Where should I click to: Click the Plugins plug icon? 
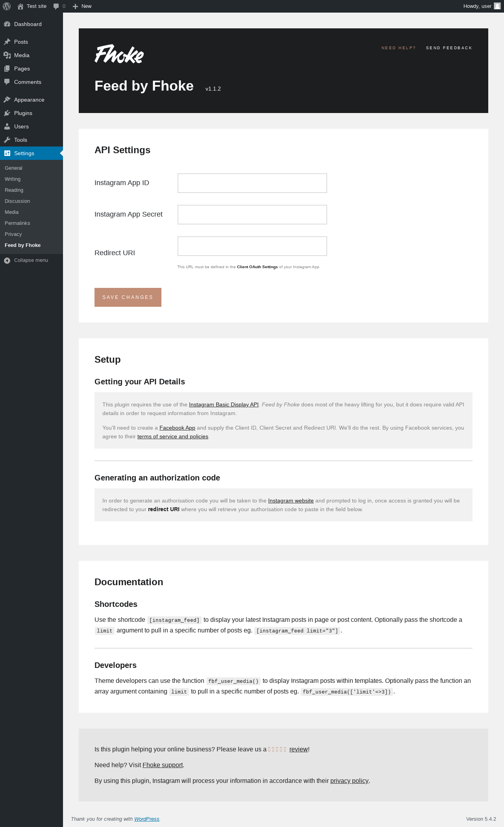tap(7, 113)
